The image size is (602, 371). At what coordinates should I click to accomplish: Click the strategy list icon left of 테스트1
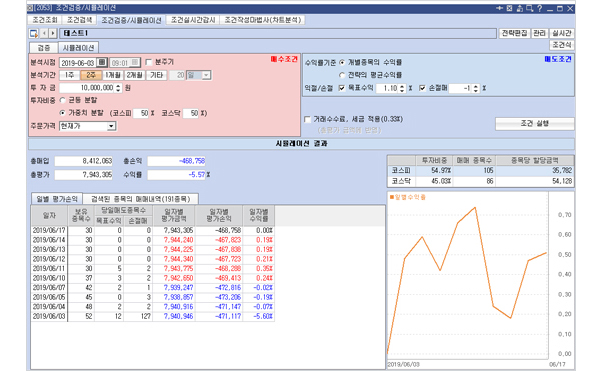(34, 33)
